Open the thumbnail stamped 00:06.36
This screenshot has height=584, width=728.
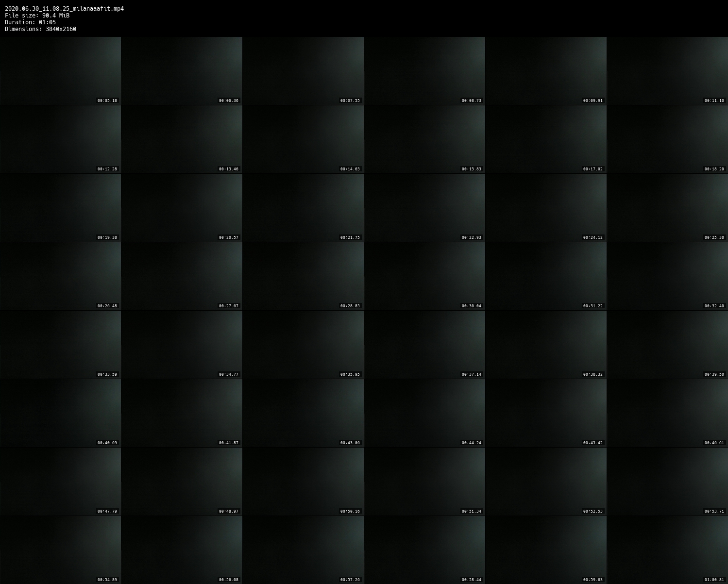pos(182,71)
